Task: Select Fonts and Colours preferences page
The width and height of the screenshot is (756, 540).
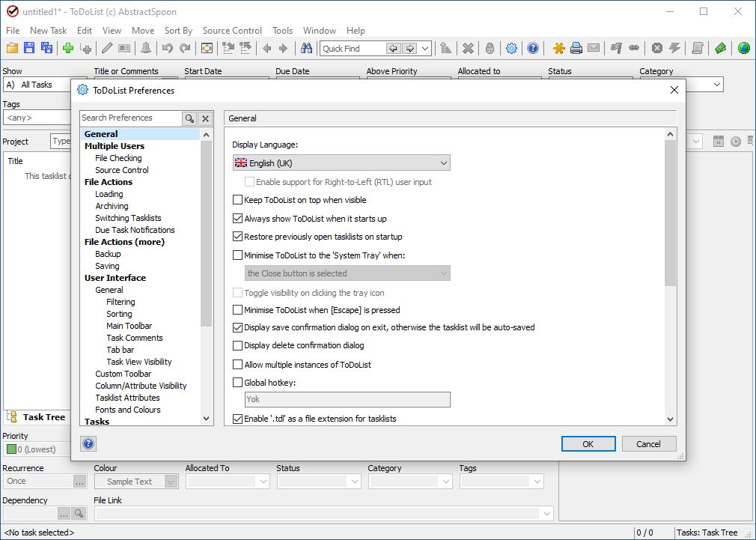Action: 128,410
